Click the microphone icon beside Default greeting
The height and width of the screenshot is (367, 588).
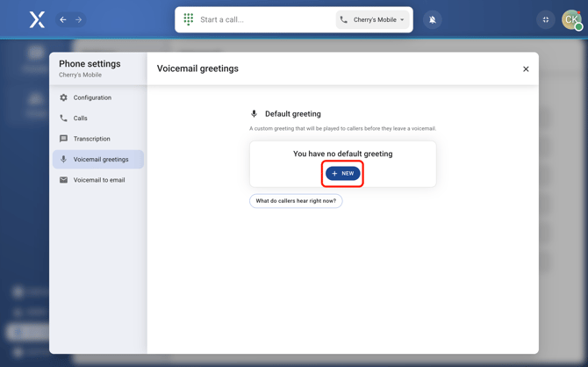[255, 114]
